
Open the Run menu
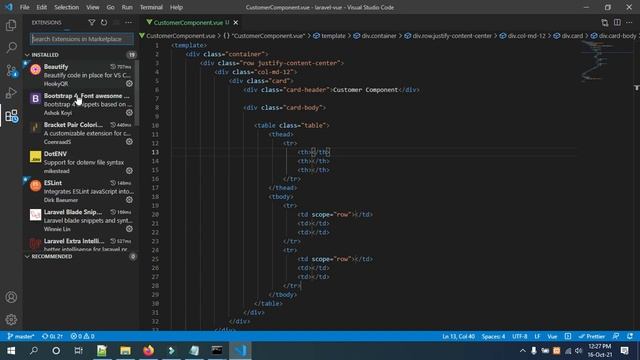point(127,7)
